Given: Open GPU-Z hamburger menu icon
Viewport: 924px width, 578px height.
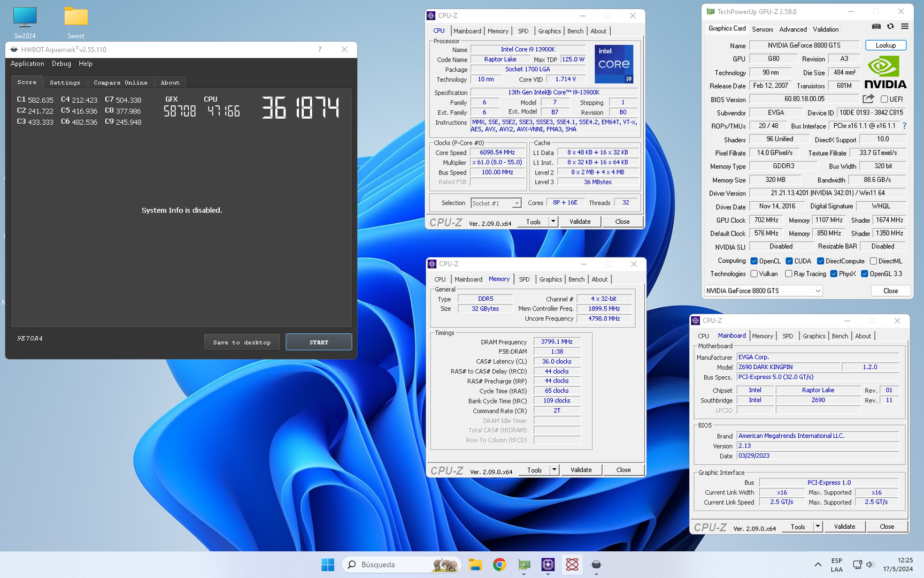Looking at the screenshot, I should coord(904,26).
